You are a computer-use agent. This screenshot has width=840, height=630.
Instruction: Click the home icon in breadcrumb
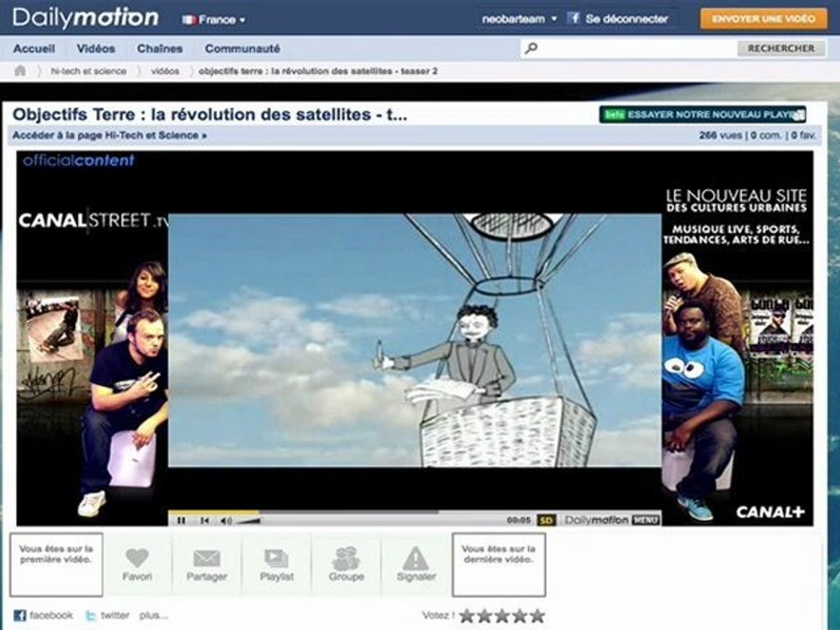[x=20, y=71]
